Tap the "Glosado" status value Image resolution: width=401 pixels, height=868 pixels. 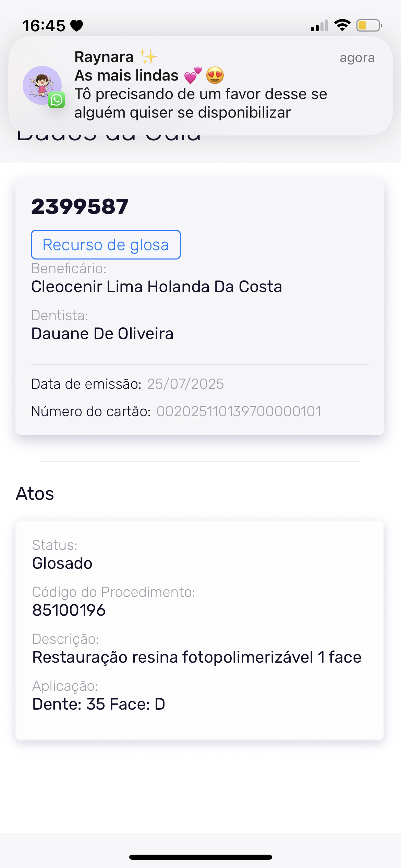[62, 563]
